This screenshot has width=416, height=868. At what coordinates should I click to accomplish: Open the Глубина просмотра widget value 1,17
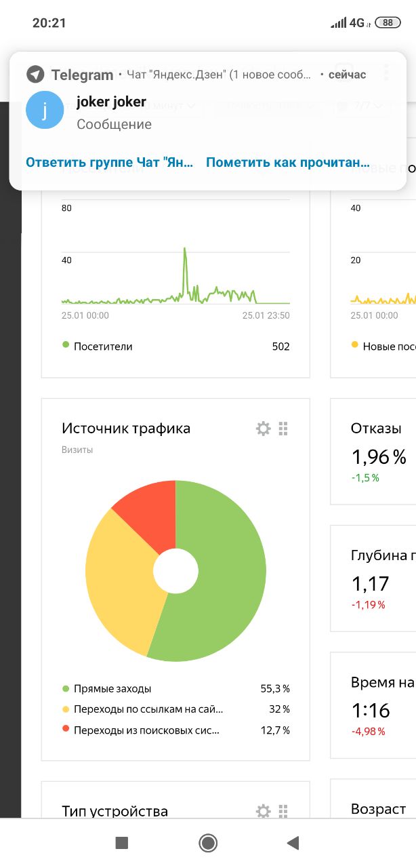370,583
